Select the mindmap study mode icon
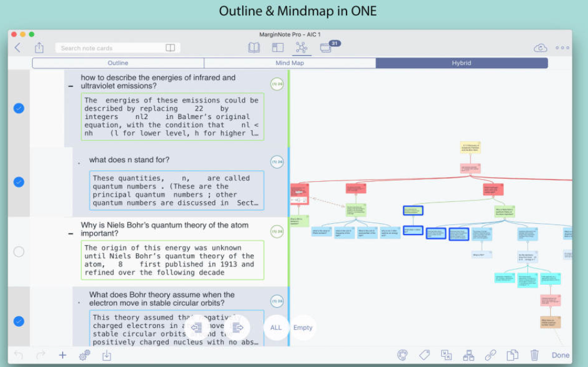This screenshot has height=367, width=588. [302, 48]
